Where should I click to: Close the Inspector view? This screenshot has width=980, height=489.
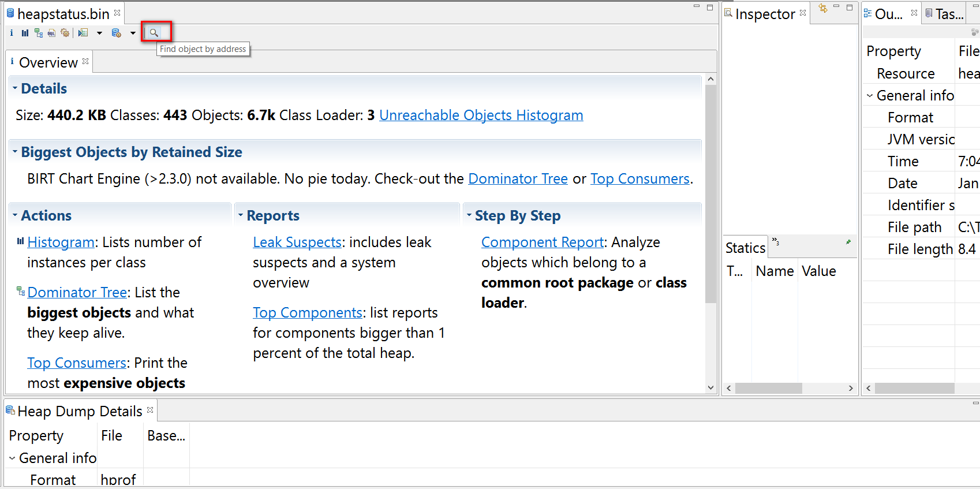point(803,13)
